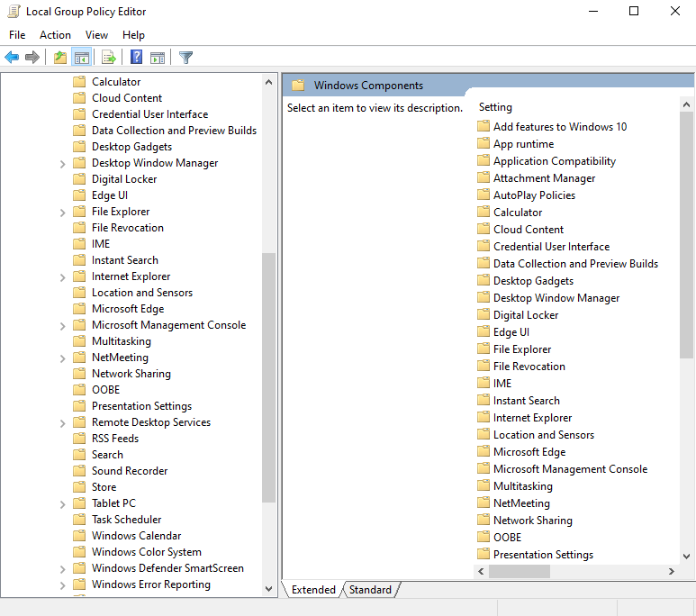Click folder icon next to App runtime
Viewport: 696px width, 616px height.
click(x=484, y=143)
